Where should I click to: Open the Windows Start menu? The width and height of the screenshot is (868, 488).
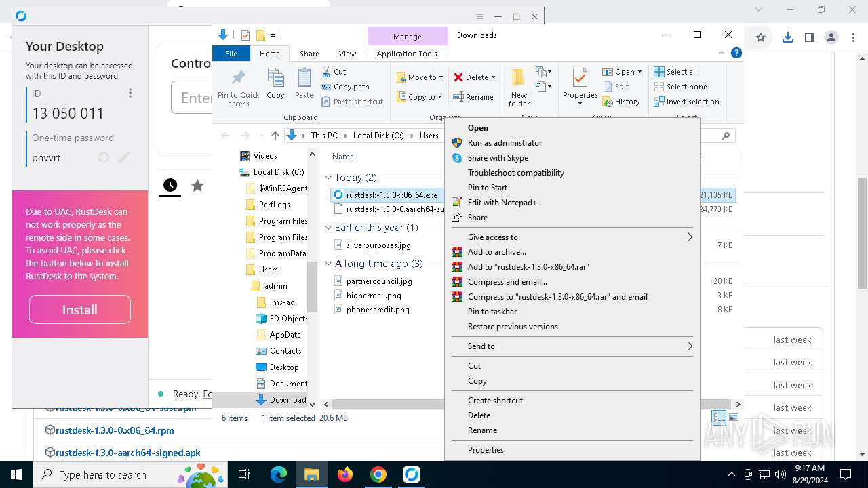coord(16,474)
